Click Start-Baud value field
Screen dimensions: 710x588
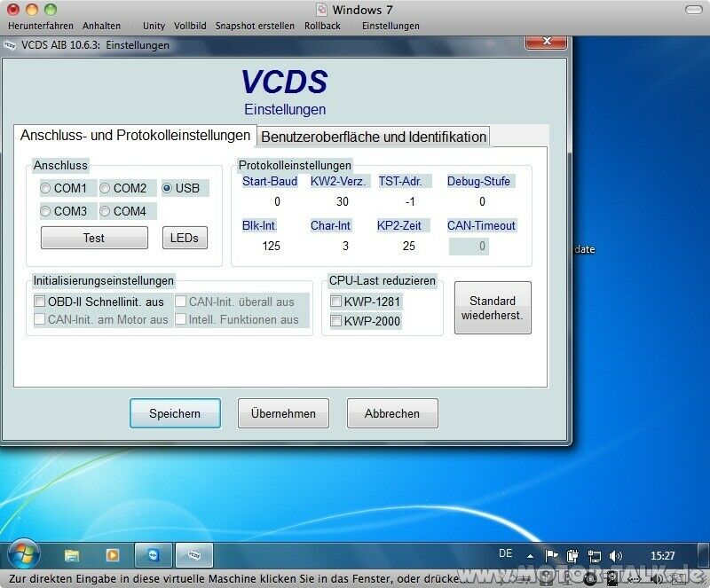coord(277,201)
